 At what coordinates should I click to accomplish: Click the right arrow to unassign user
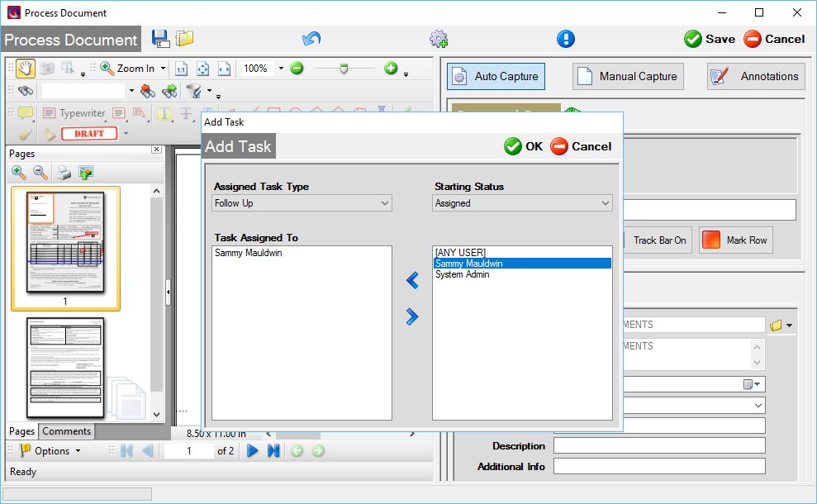coord(412,316)
